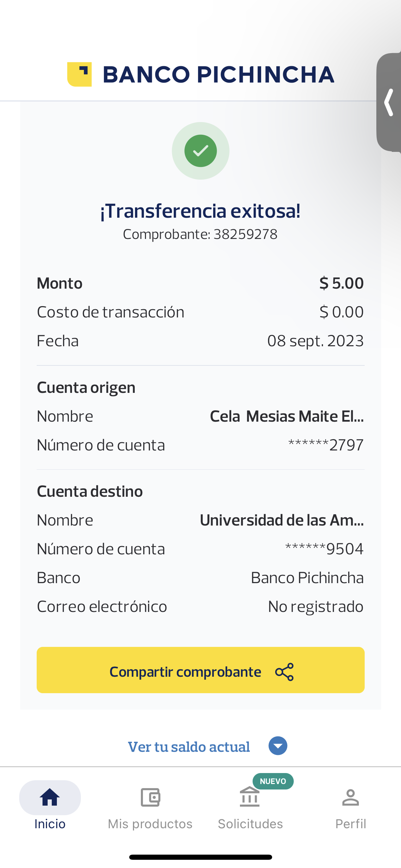This screenshot has height=868, width=401.
Task: Expand balance with the blue down arrow
Action: [278, 746]
